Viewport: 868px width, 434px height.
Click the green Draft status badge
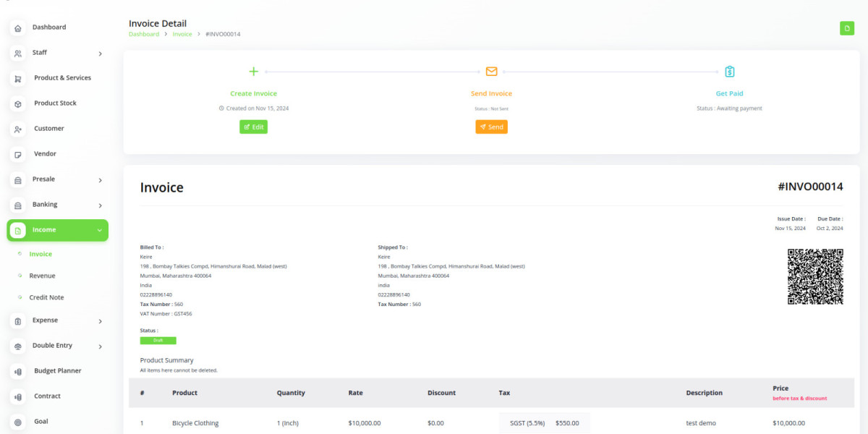[x=158, y=341]
